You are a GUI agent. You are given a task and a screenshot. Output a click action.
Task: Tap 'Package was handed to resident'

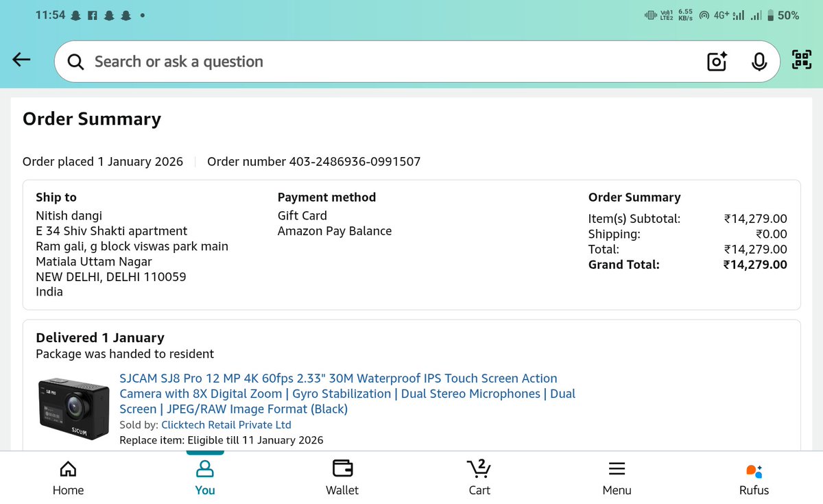click(x=125, y=354)
